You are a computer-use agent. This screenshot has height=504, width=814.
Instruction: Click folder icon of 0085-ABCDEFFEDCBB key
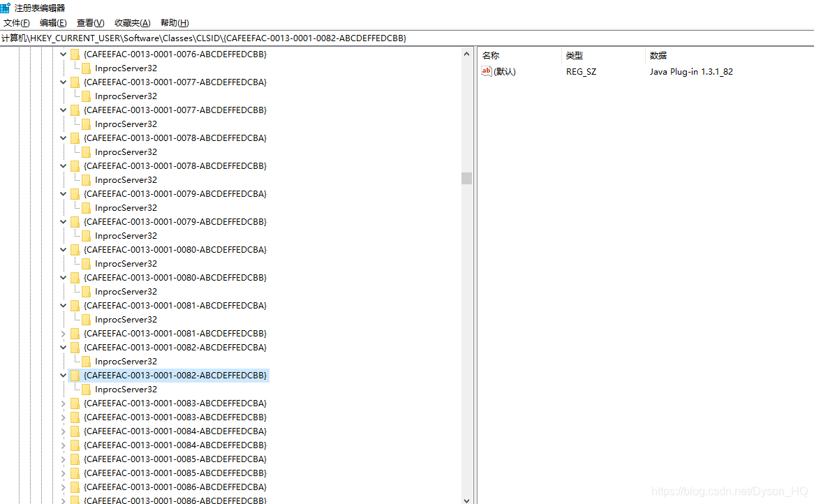point(75,473)
